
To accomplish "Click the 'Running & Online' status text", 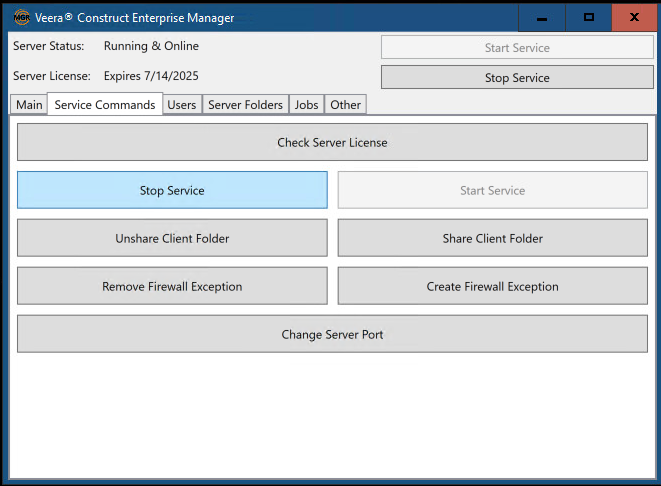I will point(151,46).
